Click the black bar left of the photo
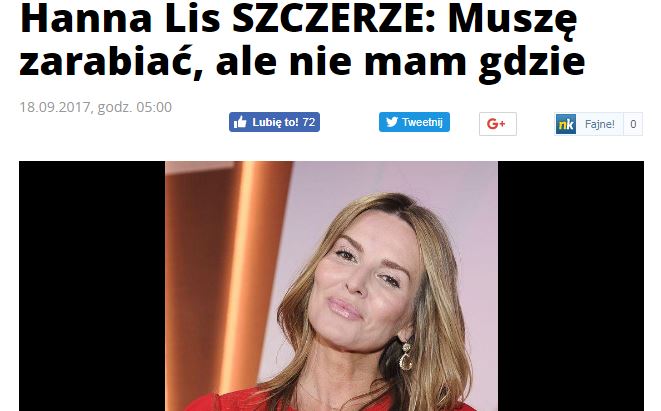 92,286
